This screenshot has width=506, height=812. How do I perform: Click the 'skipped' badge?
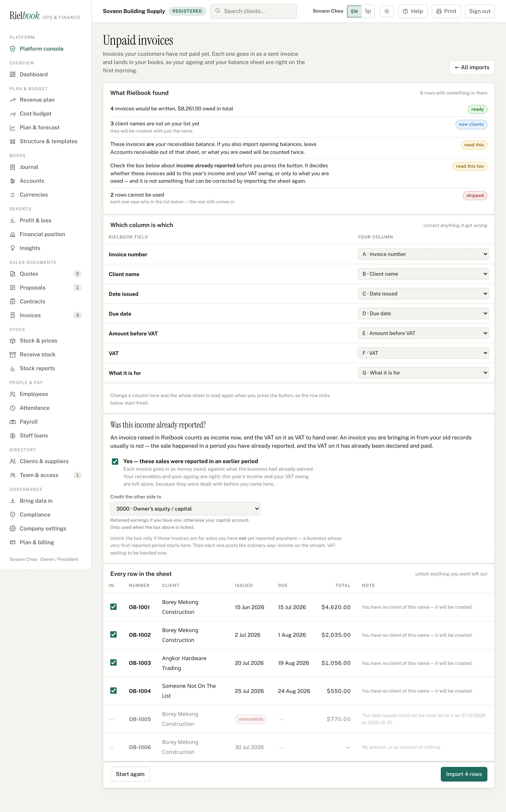[475, 196]
